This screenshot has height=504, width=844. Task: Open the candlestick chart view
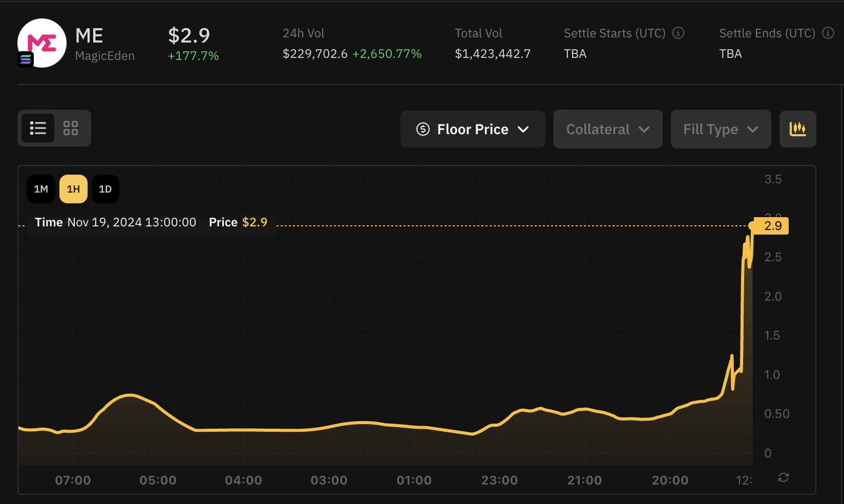pos(797,129)
